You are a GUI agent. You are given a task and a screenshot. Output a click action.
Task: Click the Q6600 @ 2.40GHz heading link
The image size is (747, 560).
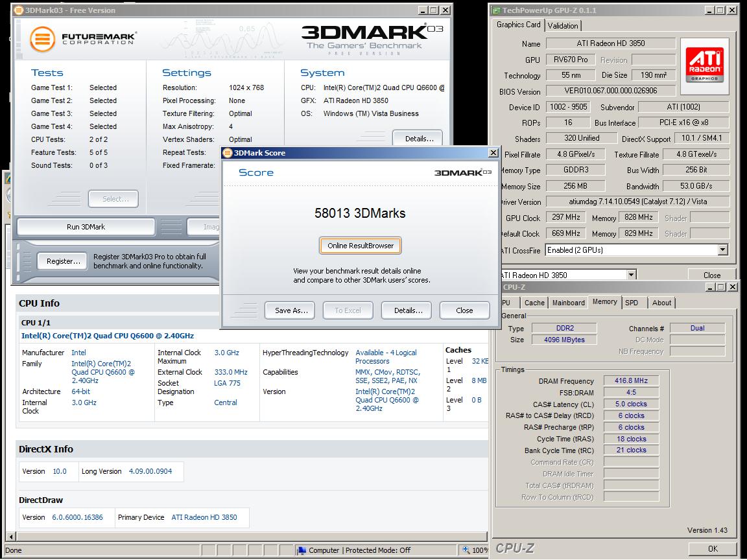tap(108, 336)
